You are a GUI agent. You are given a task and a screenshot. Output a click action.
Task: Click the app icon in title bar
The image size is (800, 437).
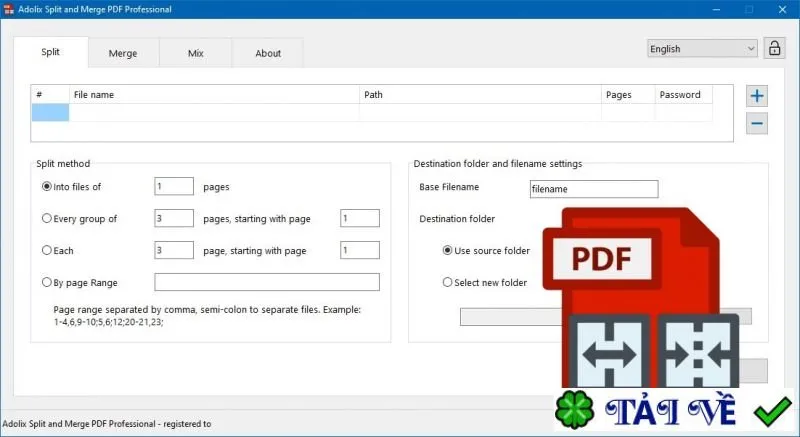click(x=8, y=9)
